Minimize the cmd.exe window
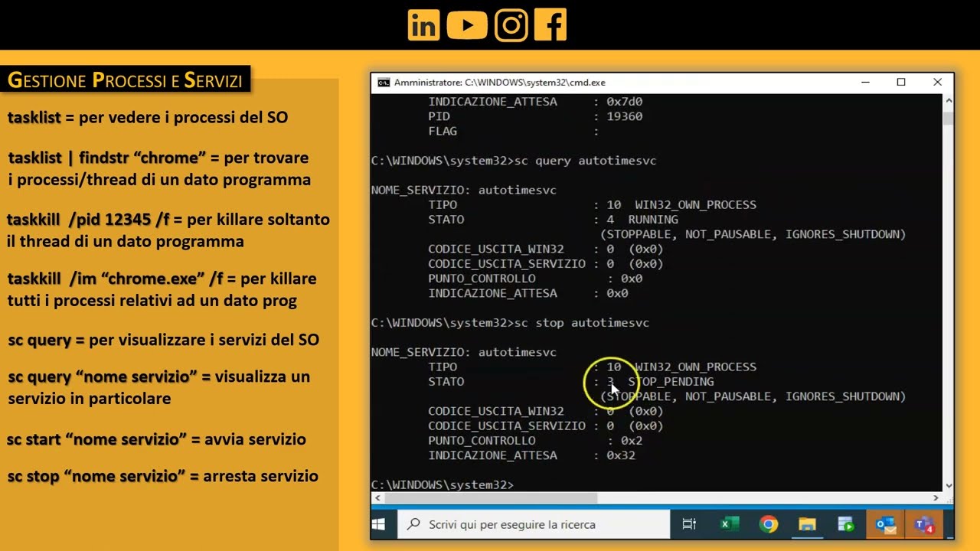980x551 pixels. point(865,83)
